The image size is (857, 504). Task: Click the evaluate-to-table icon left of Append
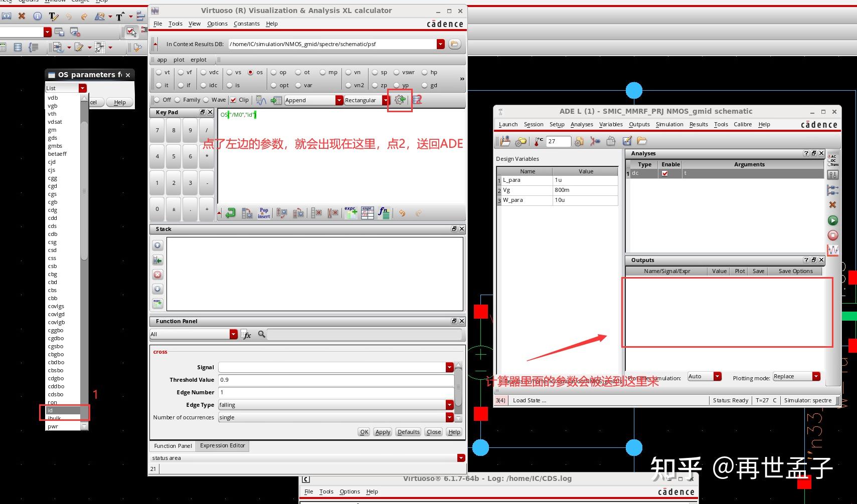click(x=276, y=100)
